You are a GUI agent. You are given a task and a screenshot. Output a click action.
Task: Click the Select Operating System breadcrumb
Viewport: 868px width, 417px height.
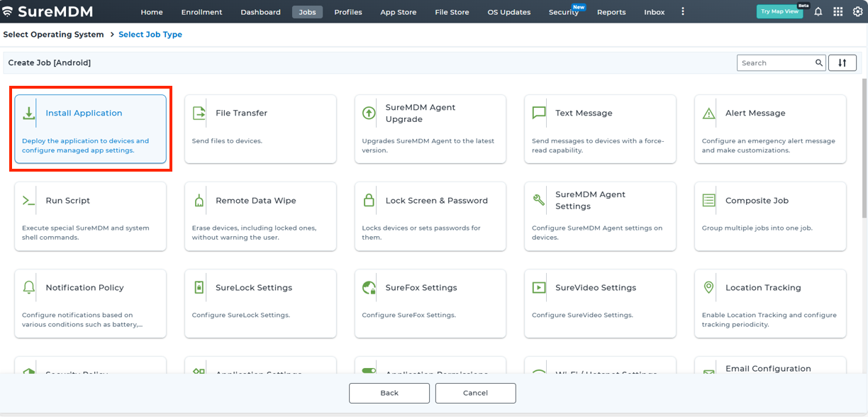coord(53,35)
